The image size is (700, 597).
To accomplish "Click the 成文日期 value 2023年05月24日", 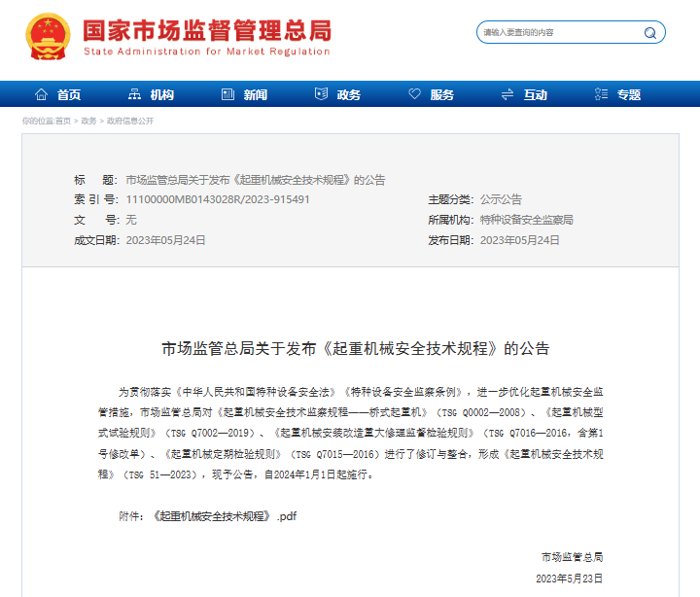I will (x=165, y=240).
